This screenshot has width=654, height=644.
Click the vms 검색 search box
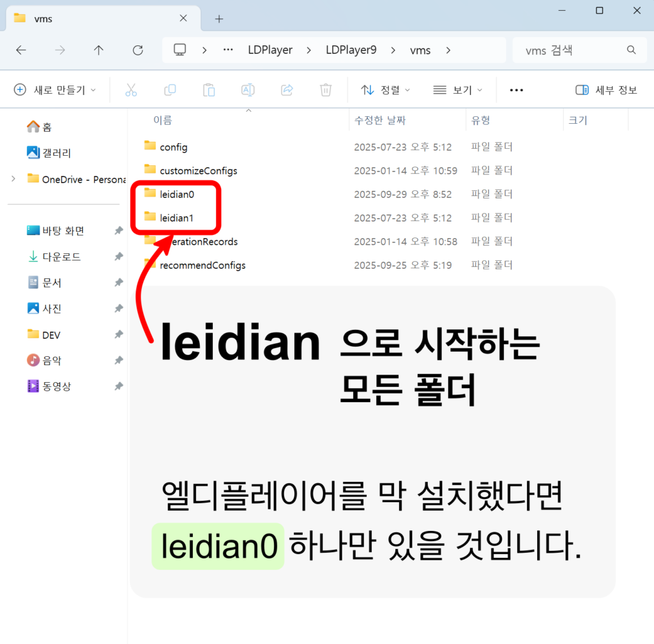pyautogui.click(x=572, y=50)
